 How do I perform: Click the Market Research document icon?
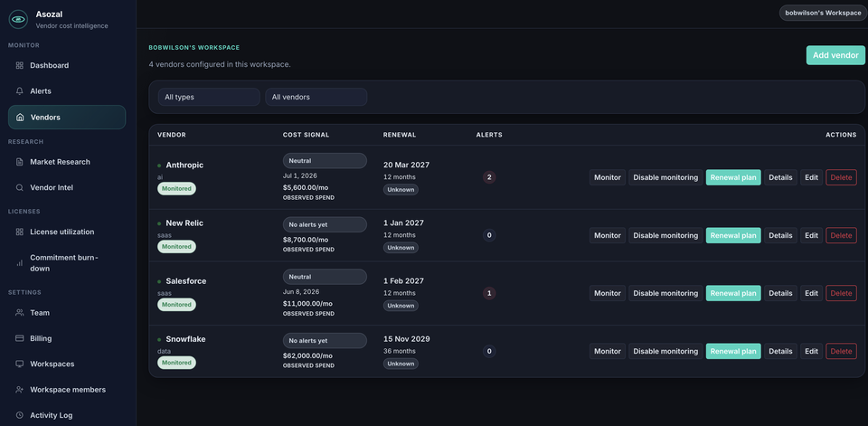tap(19, 162)
